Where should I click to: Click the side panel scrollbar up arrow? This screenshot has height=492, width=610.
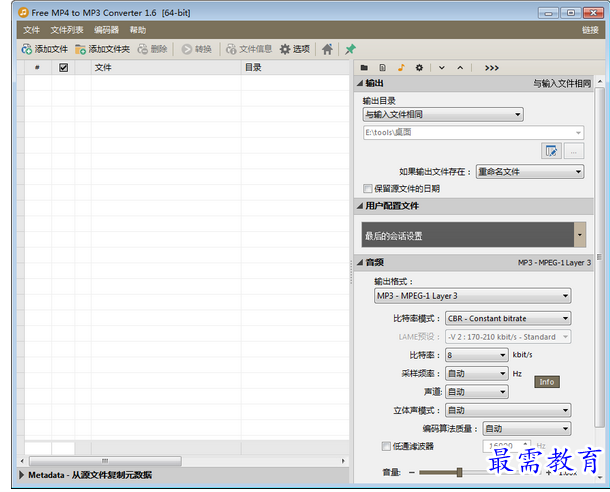pos(599,82)
